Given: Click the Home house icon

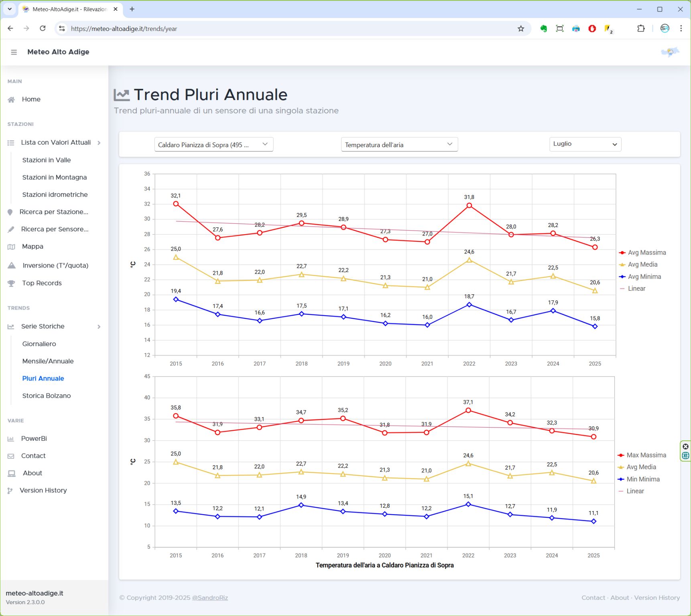Looking at the screenshot, I should click(11, 99).
